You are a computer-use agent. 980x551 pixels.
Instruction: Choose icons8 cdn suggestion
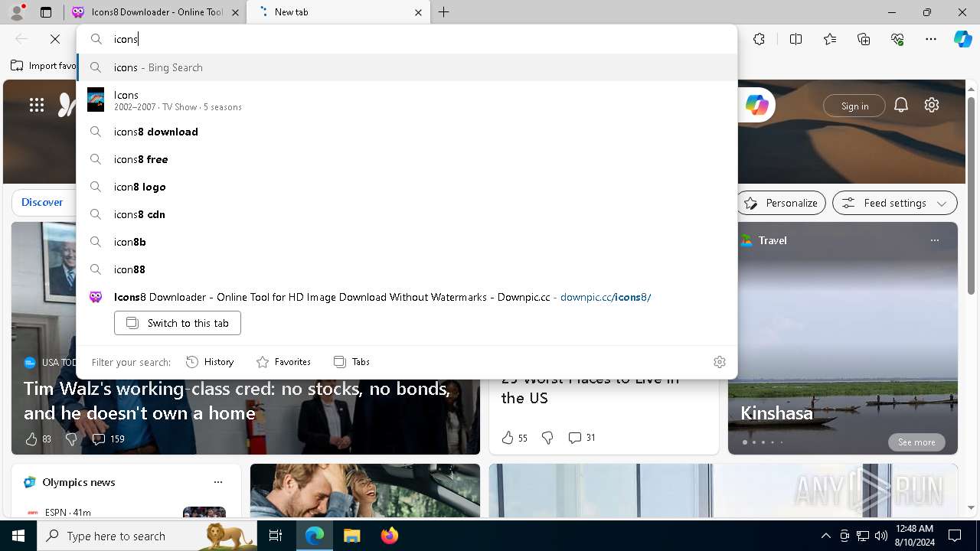point(407,214)
